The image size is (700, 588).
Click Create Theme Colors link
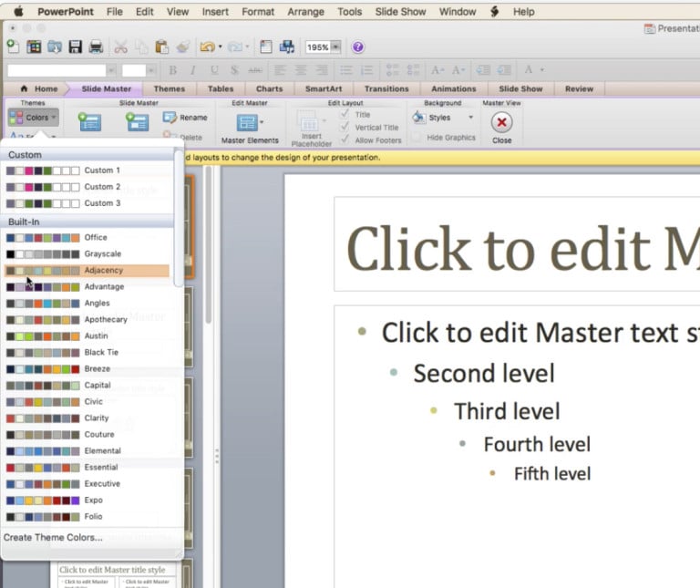53,538
